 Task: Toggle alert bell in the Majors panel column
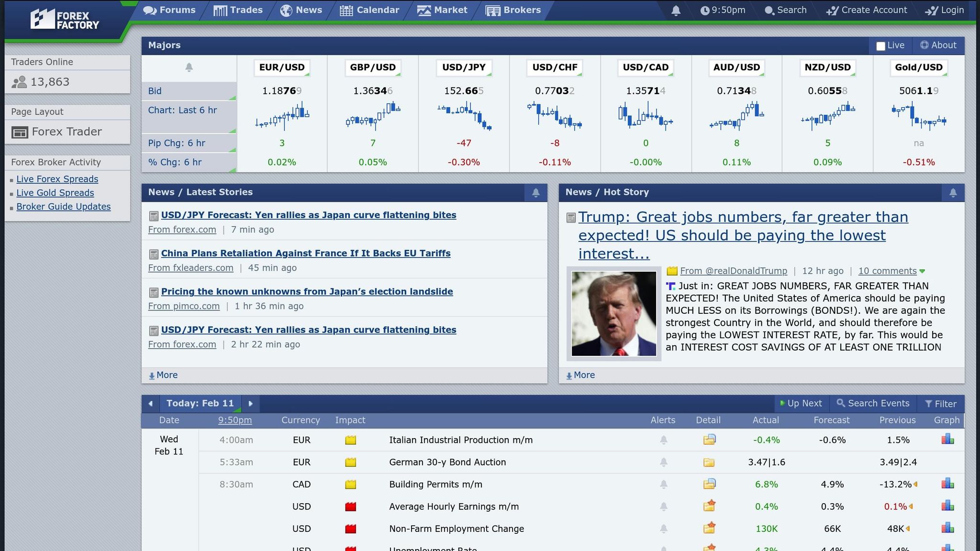point(189,67)
